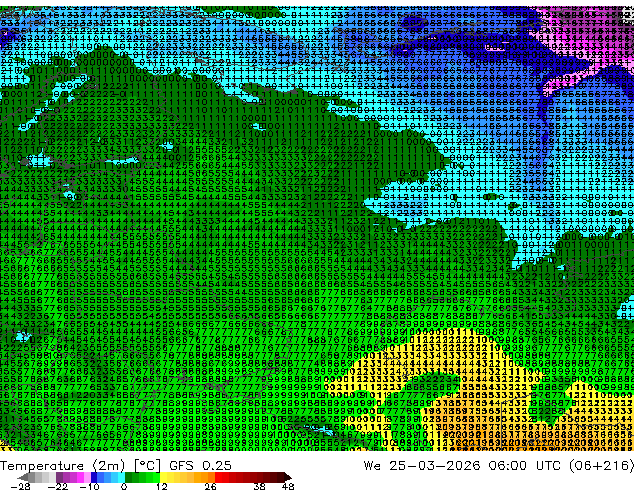Click the 'Temperature (2m)' title text
The height and width of the screenshot is (490, 634).
[x=63, y=466]
